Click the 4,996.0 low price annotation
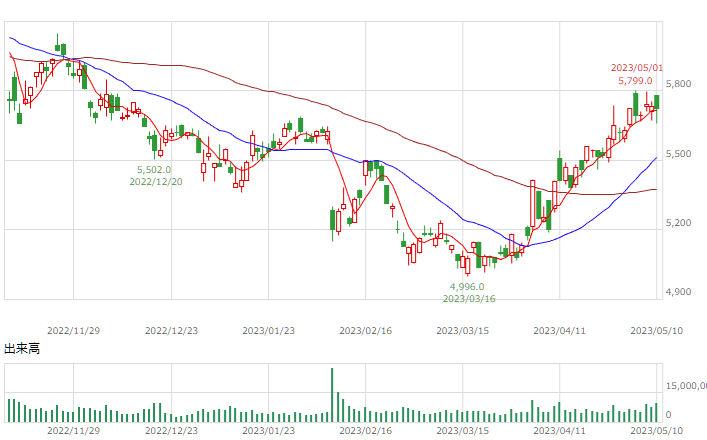Image resolution: width=707 pixels, height=440 pixels. click(x=467, y=287)
